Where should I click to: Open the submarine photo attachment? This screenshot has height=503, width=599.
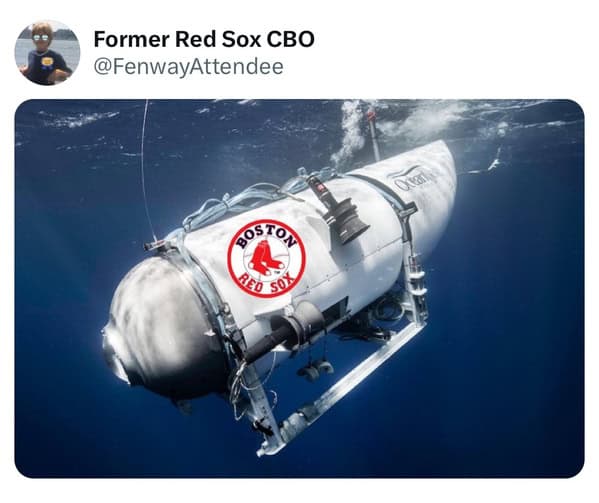point(300,289)
